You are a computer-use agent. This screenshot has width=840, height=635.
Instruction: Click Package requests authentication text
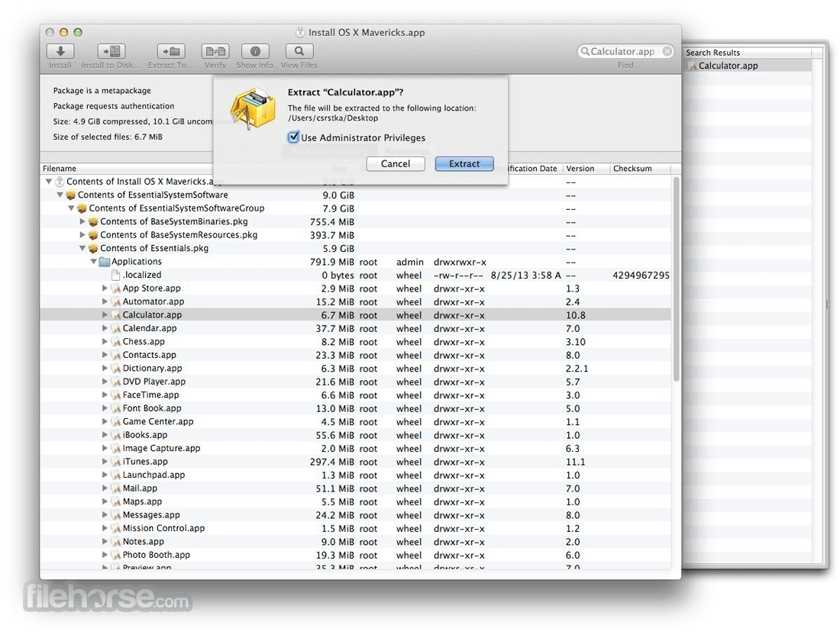114,106
